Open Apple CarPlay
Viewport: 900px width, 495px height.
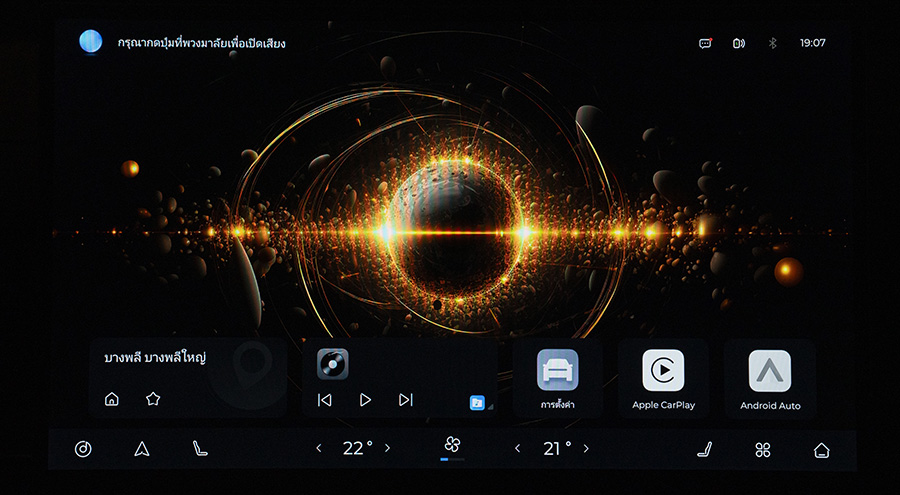point(663,378)
